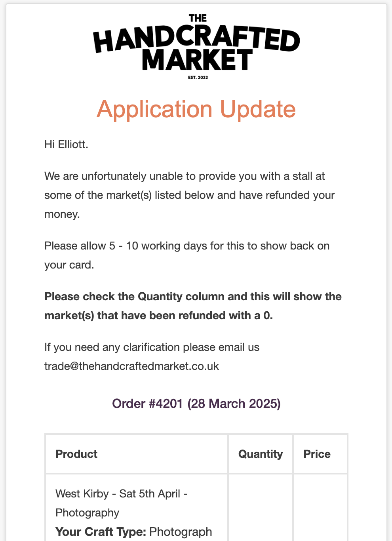Click the "Photograph" craft type value
Image resolution: width=392 pixels, height=541 pixels.
pos(181,531)
